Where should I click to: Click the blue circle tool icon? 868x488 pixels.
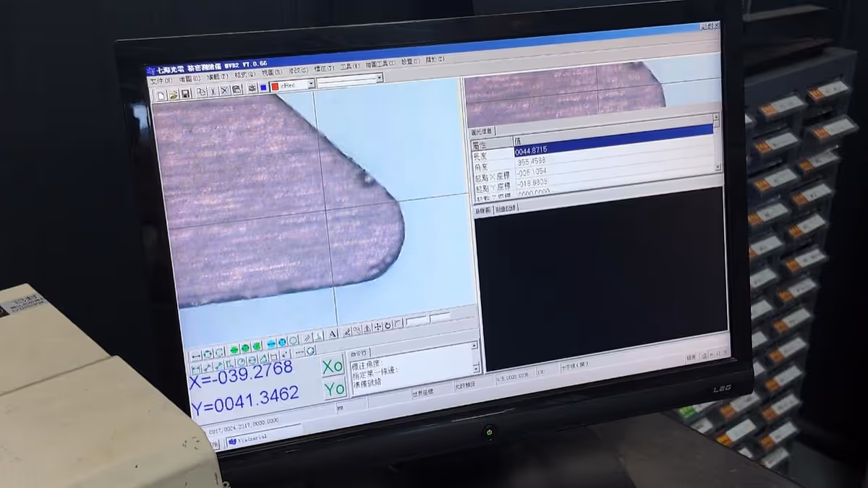point(282,342)
